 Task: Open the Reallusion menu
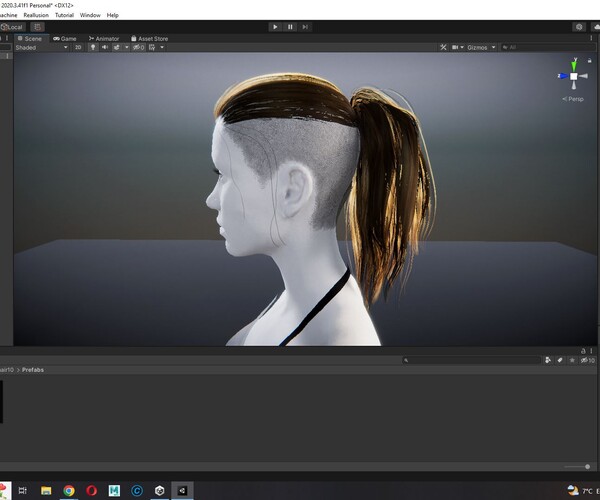[36, 15]
